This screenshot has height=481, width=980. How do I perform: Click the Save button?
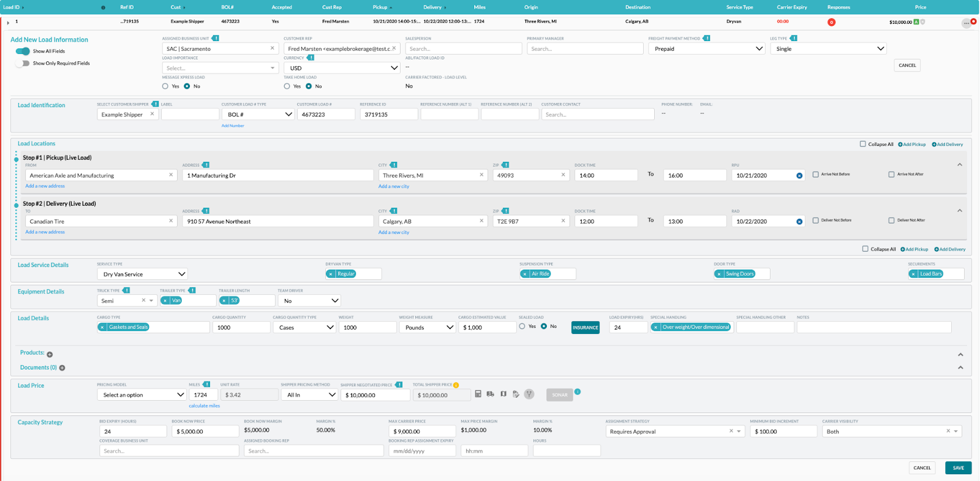[x=959, y=468]
